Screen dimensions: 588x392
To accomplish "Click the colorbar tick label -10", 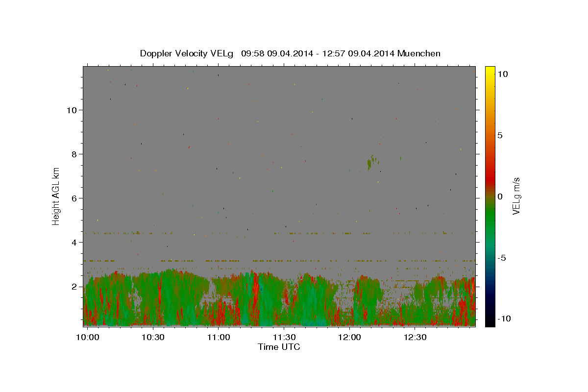I will pyautogui.click(x=504, y=318).
